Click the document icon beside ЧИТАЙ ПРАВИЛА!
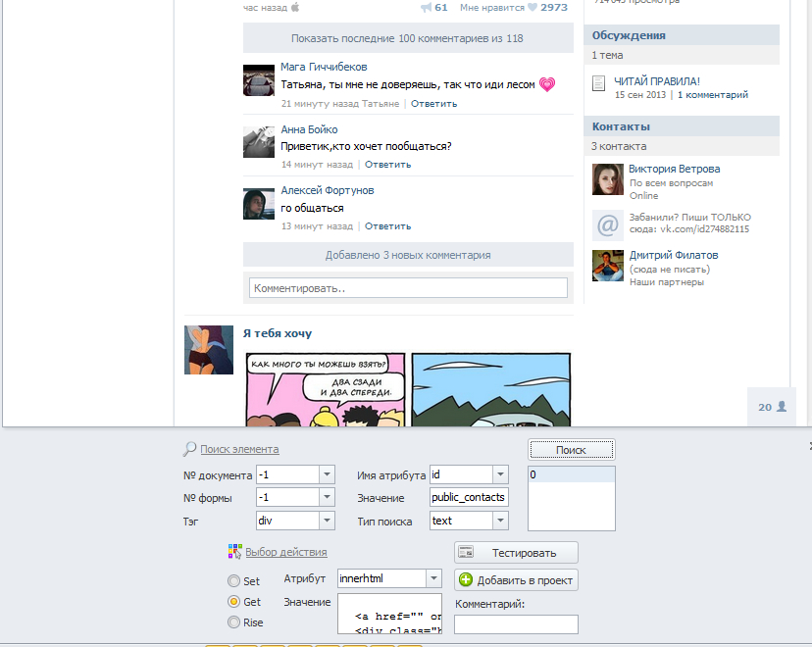 (598, 82)
